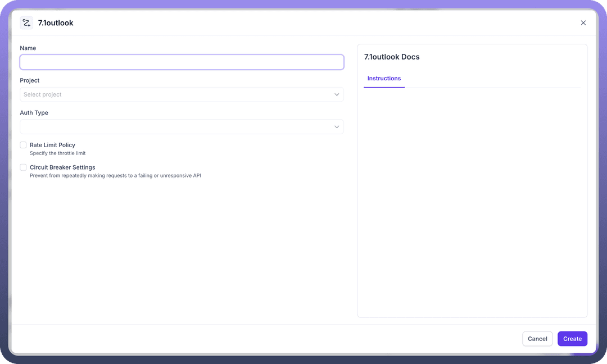607x364 pixels.
Task: Click the 7.1outlook dialog title text
Action: tap(56, 23)
